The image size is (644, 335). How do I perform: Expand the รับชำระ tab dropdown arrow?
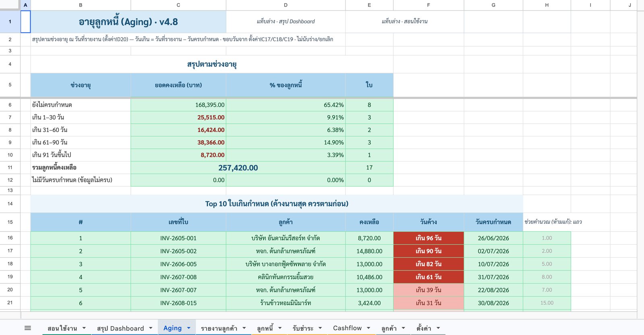(320, 328)
